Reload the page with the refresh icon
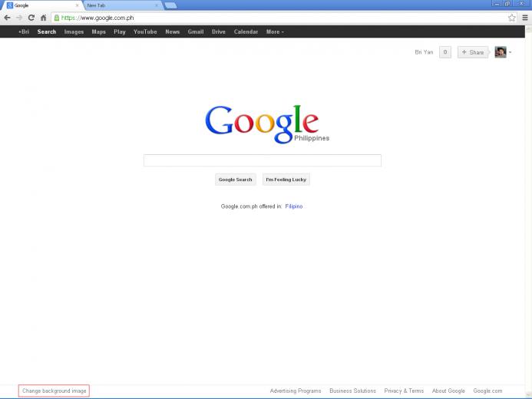 (x=31, y=18)
